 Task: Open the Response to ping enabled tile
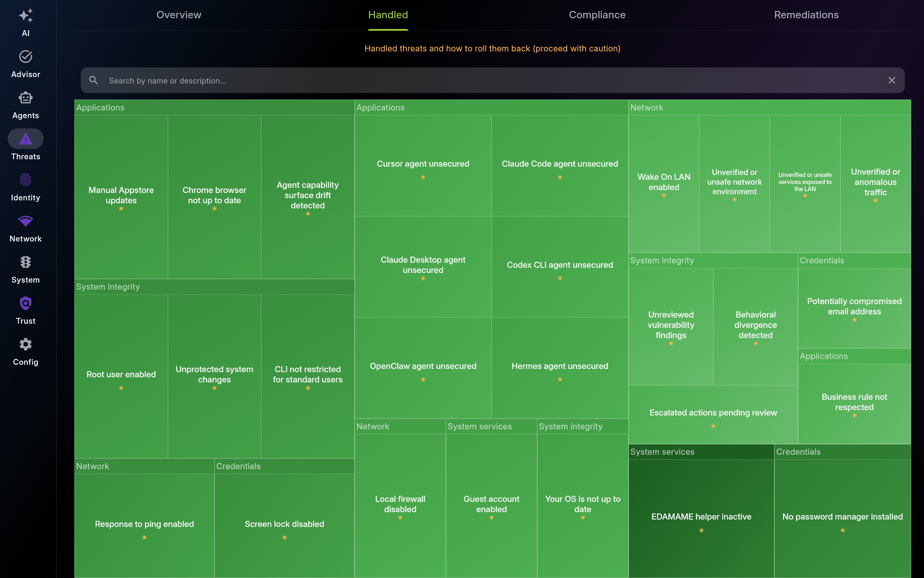pyautogui.click(x=144, y=526)
